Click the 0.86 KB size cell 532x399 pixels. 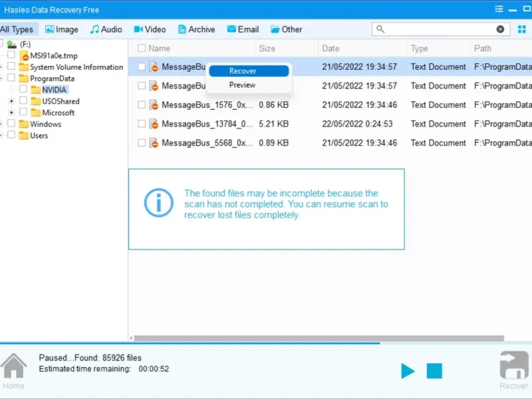[273, 105]
